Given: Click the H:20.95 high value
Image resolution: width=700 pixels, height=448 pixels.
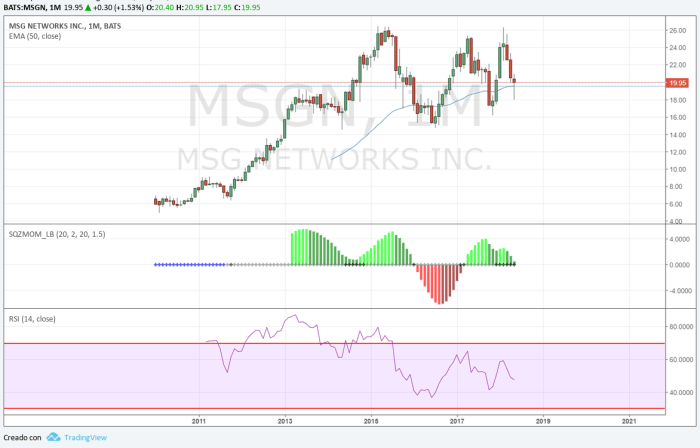Looking at the screenshot, I should coord(190,7).
